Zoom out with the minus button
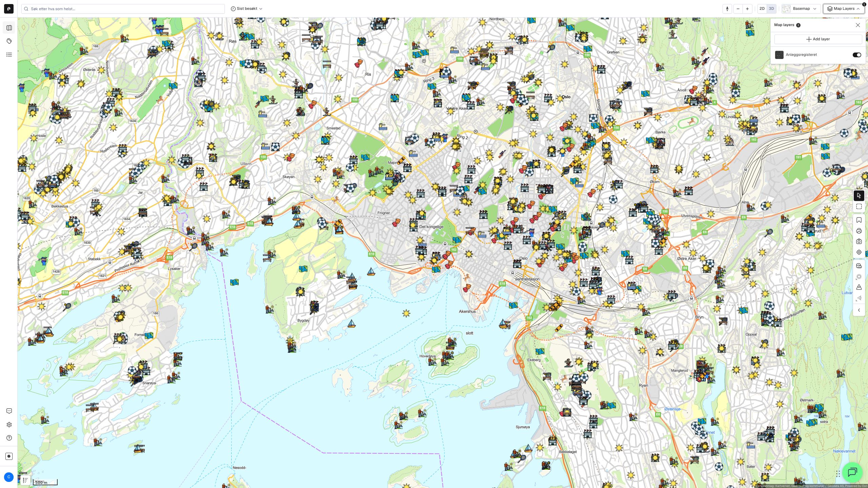The height and width of the screenshot is (488, 868). [x=738, y=9]
